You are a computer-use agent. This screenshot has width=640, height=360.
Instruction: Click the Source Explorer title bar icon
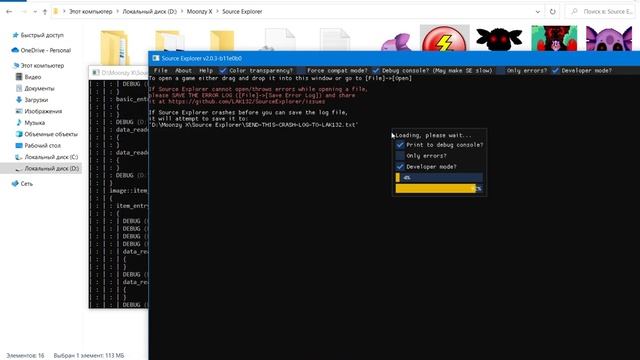156,58
